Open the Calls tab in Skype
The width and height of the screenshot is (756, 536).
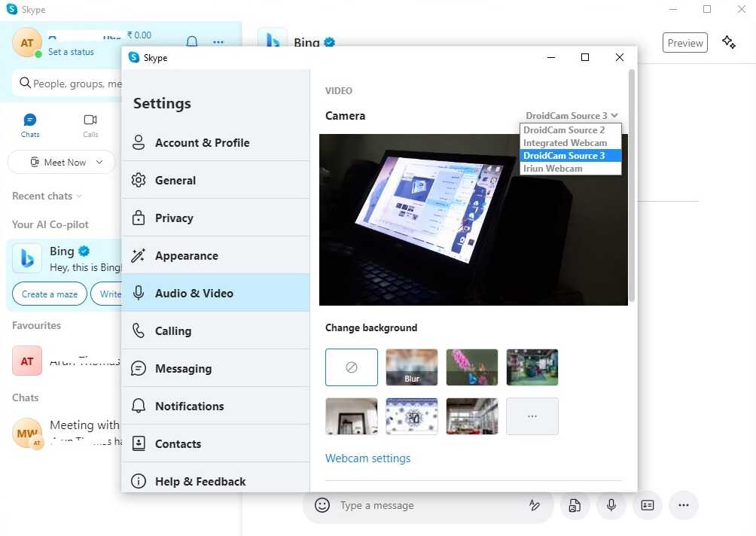click(x=90, y=125)
